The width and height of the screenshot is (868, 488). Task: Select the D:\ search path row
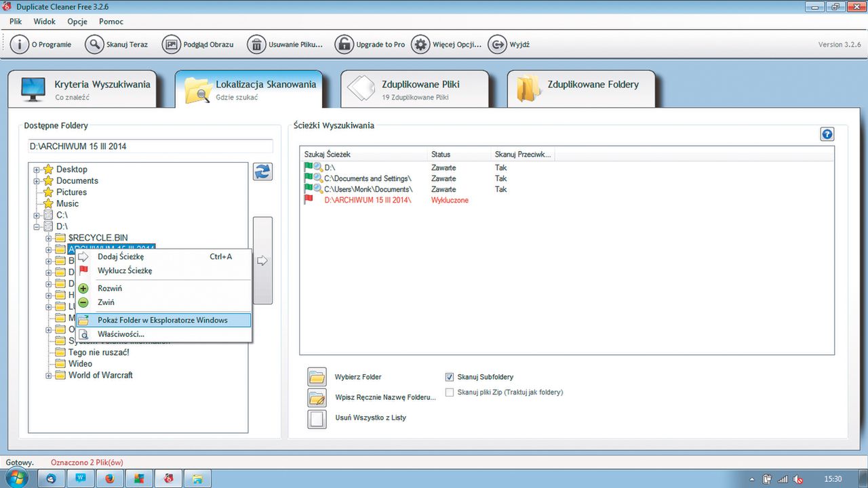tap(566, 167)
